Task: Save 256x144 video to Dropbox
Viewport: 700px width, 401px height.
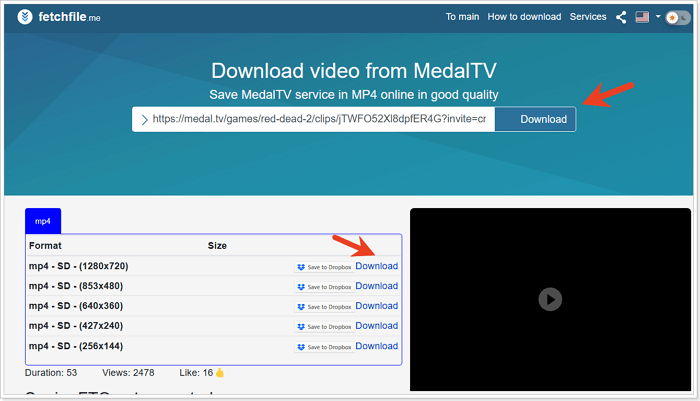Action: pyautogui.click(x=325, y=347)
